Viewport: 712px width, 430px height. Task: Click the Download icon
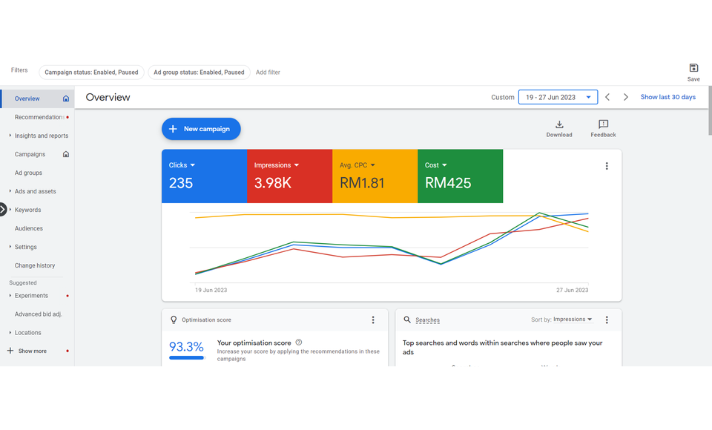pyautogui.click(x=559, y=125)
